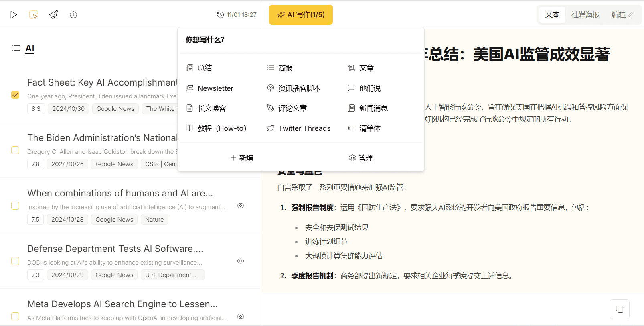Open the Meta Develops AI Search Engine article
Viewport: 644px width, 326px height.
point(122,304)
